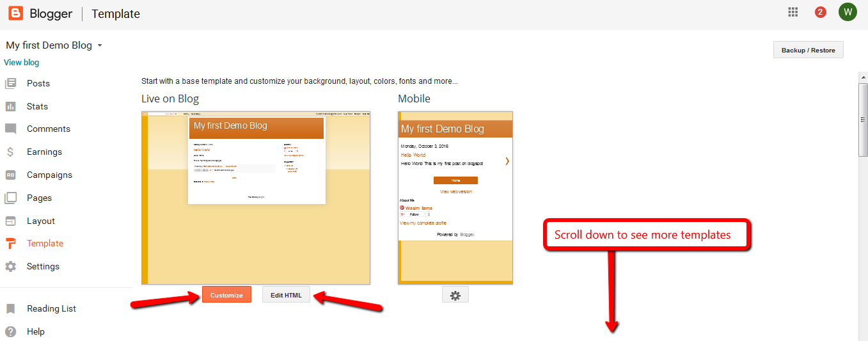The image size is (868, 341).
Task: Open the Google apps grid
Action: click(x=793, y=12)
